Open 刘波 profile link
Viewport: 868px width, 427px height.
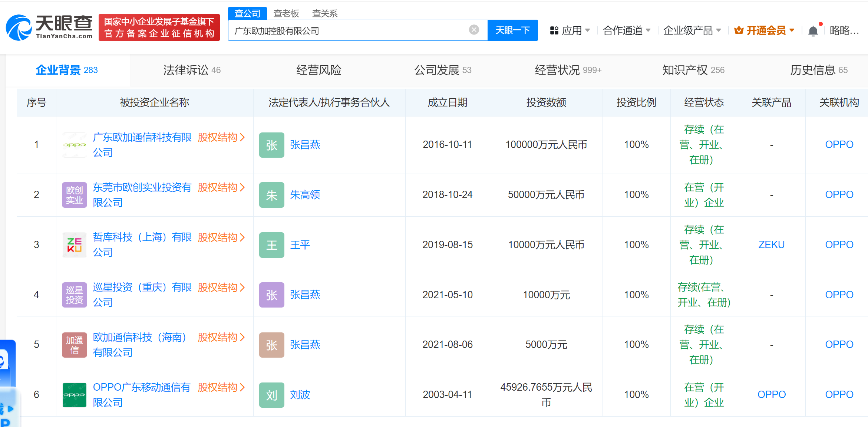click(x=300, y=395)
